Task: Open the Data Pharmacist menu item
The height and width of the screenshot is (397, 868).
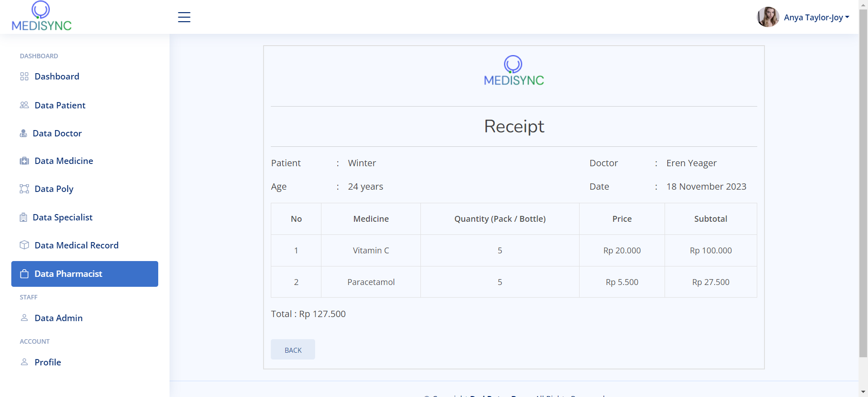Action: tap(85, 274)
